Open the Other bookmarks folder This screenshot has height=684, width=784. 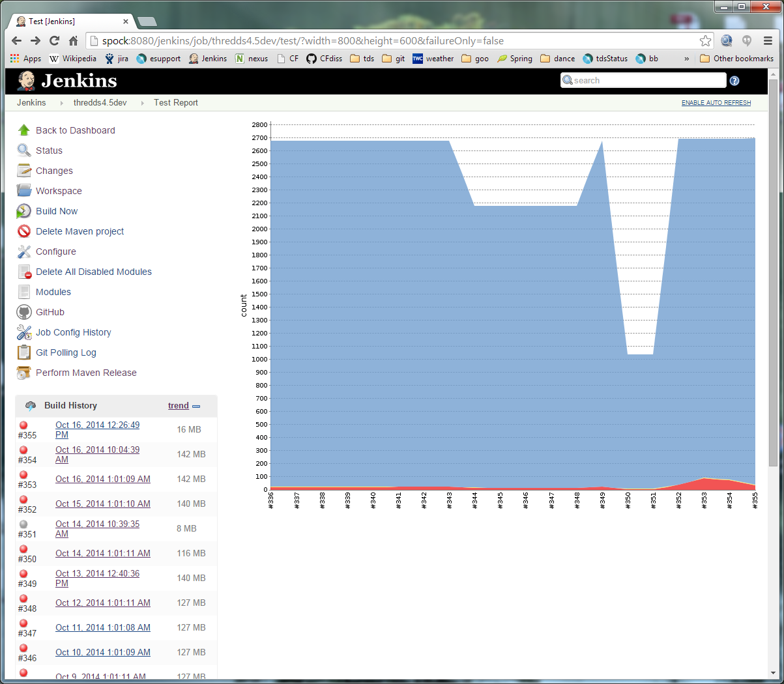click(736, 59)
